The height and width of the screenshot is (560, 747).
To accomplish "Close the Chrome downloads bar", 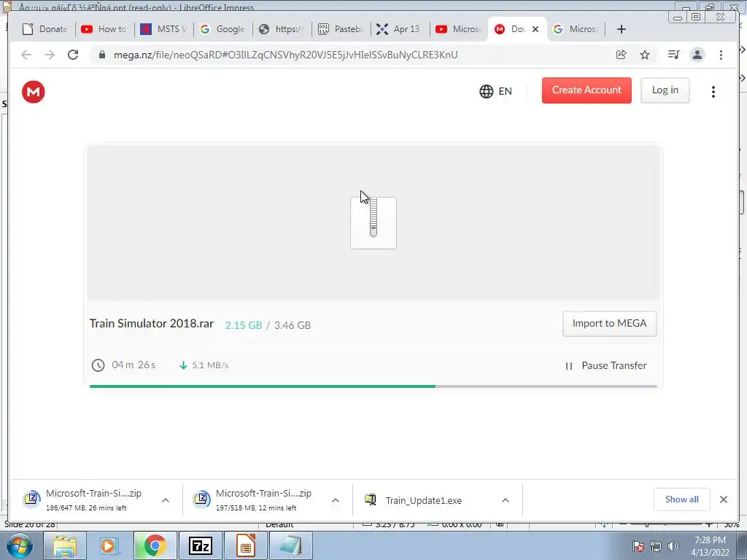I will click(724, 499).
